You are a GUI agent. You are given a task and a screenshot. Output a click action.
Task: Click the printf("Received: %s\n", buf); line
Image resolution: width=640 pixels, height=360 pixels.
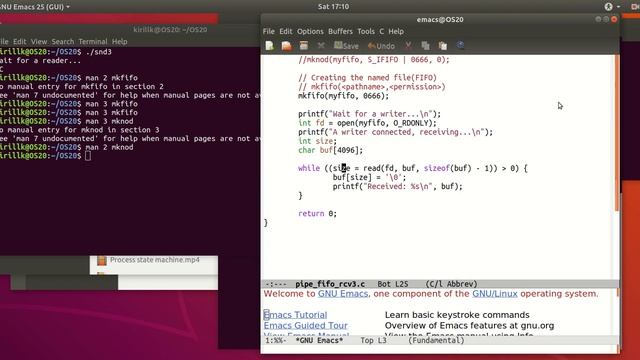[398, 187]
